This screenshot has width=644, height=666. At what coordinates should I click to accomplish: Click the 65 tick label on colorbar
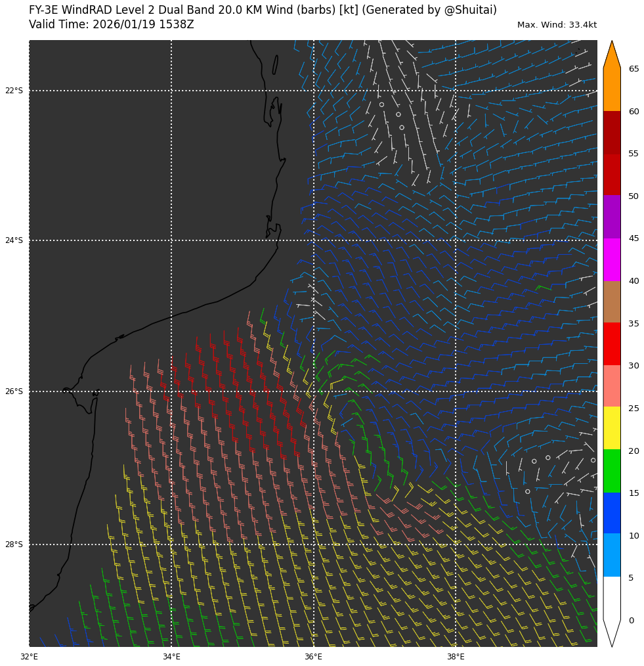tap(633, 69)
